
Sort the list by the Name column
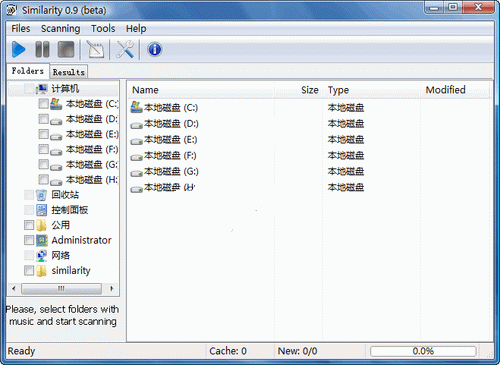[200, 90]
